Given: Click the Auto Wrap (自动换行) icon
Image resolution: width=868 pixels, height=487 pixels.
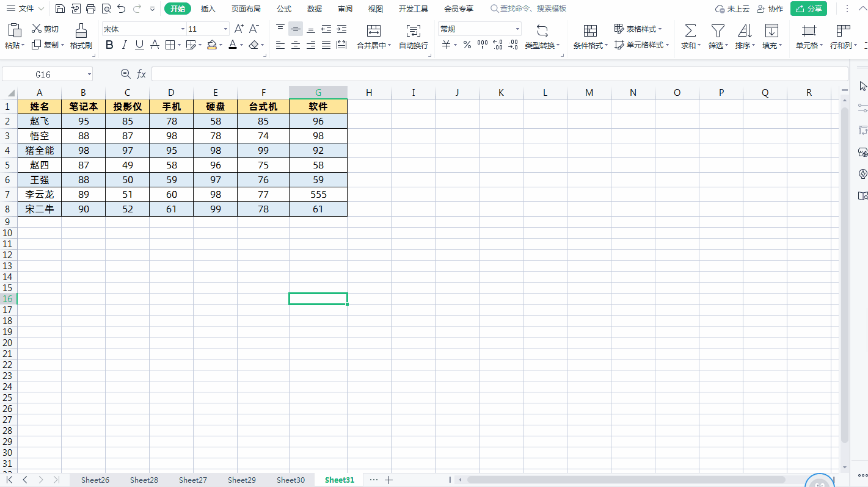Looking at the screenshot, I should [414, 31].
